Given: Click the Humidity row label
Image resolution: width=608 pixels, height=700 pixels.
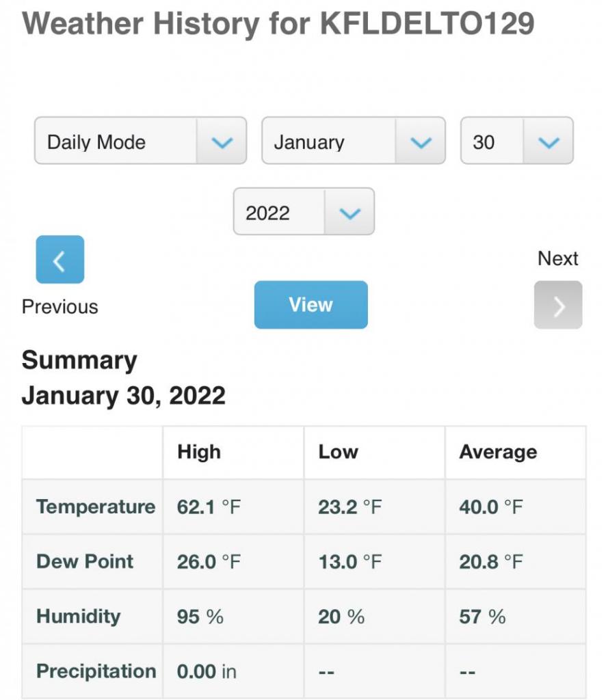Looking at the screenshot, I should tap(78, 616).
